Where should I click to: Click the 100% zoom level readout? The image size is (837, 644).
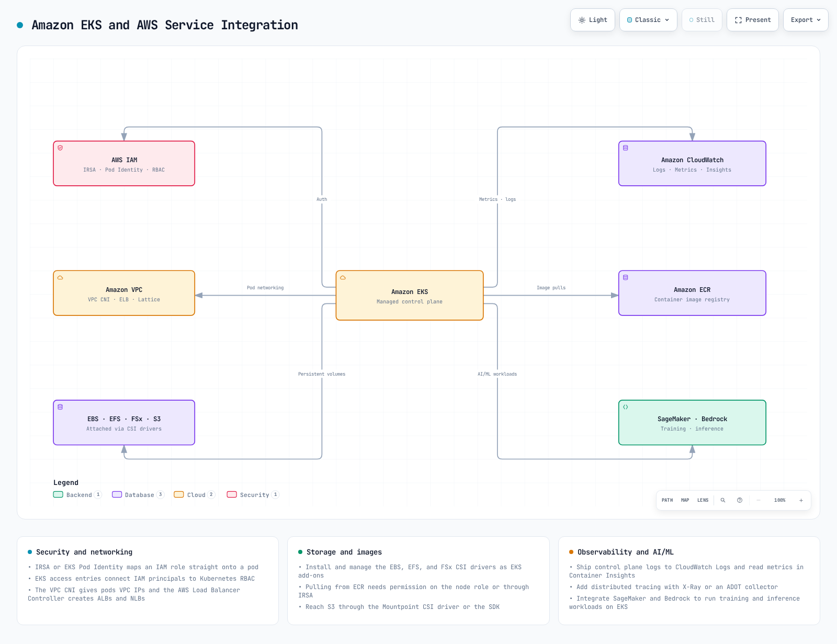pos(779,500)
